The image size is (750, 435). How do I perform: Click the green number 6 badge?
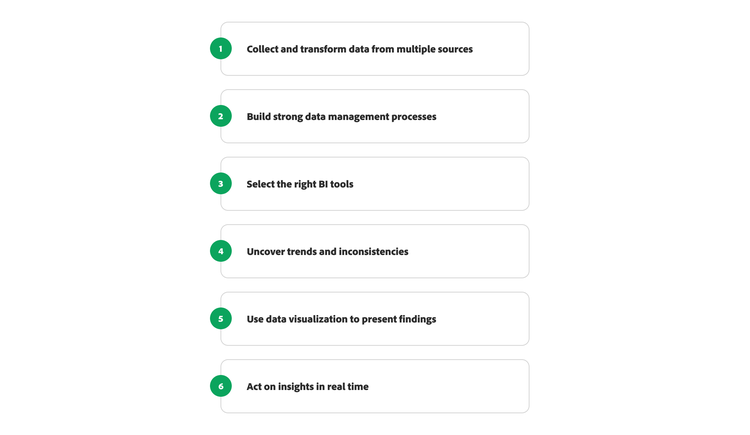221,386
